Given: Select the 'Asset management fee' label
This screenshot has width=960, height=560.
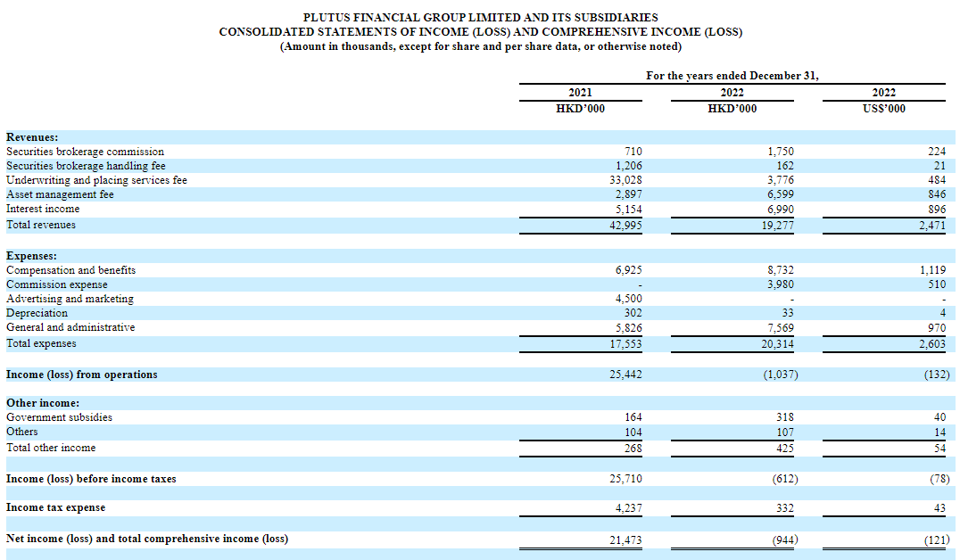Looking at the screenshot, I should pos(60,194).
